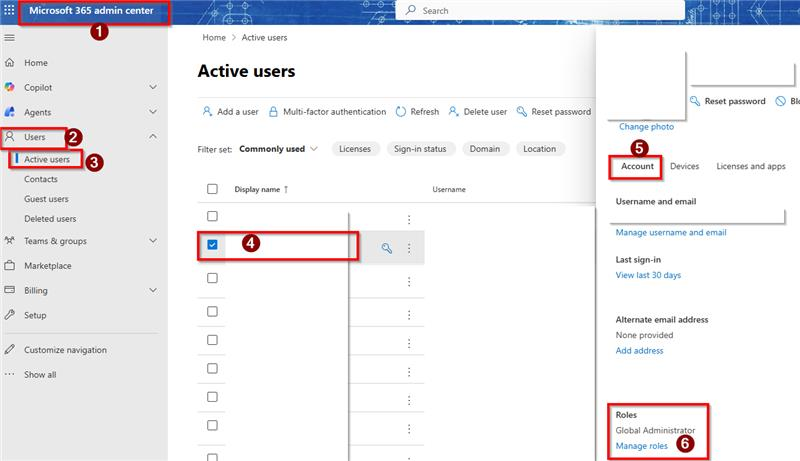Click the Home house icon in sidebar
This screenshot has width=800, height=461.
pos(9,63)
